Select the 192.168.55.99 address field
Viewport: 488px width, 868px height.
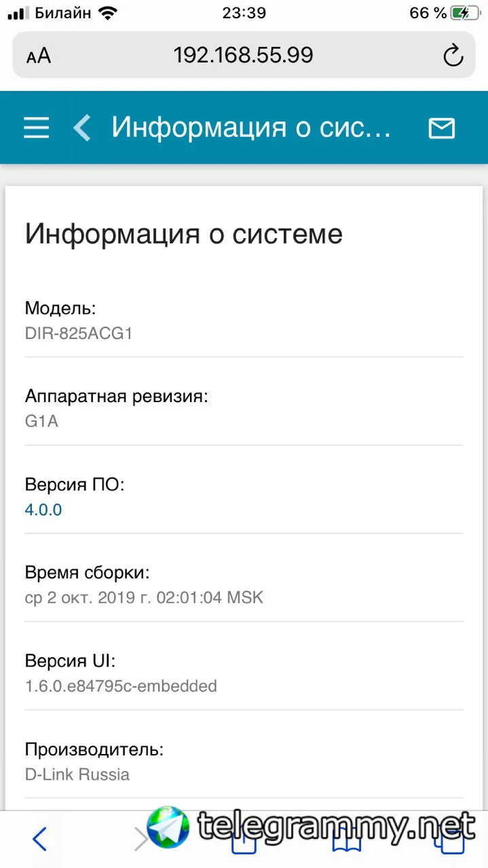click(x=244, y=56)
